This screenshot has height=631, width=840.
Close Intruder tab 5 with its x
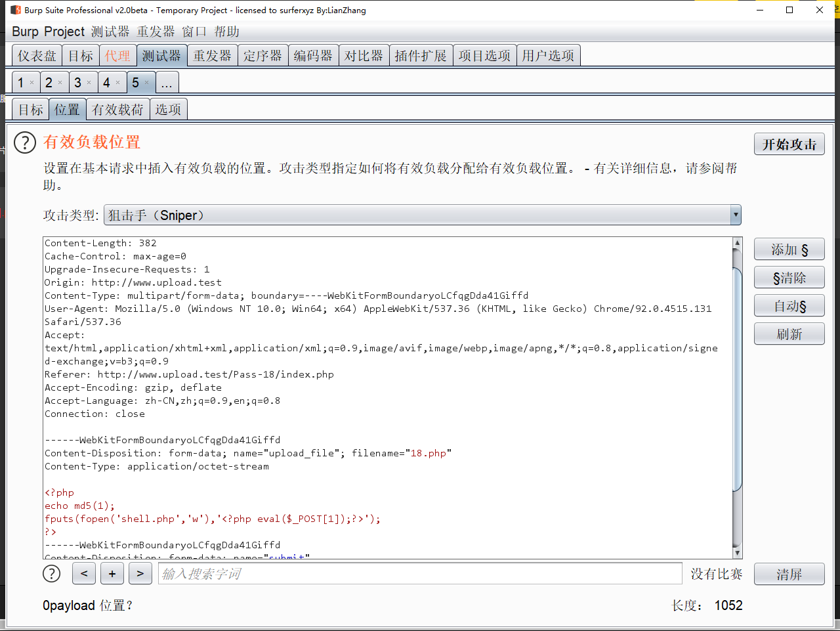[146, 83]
